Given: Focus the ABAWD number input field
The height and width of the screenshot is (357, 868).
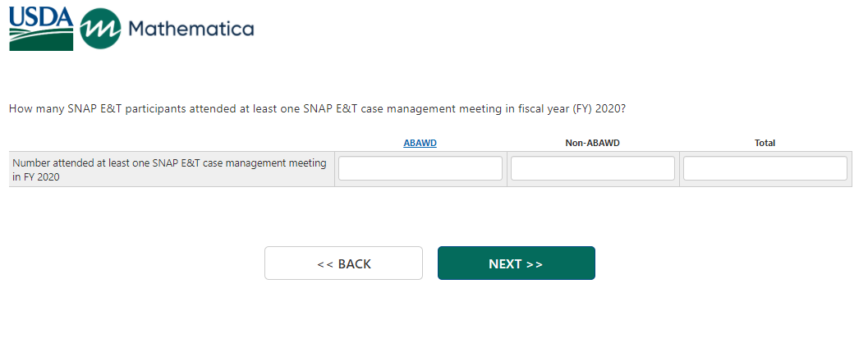Looking at the screenshot, I should (420, 168).
